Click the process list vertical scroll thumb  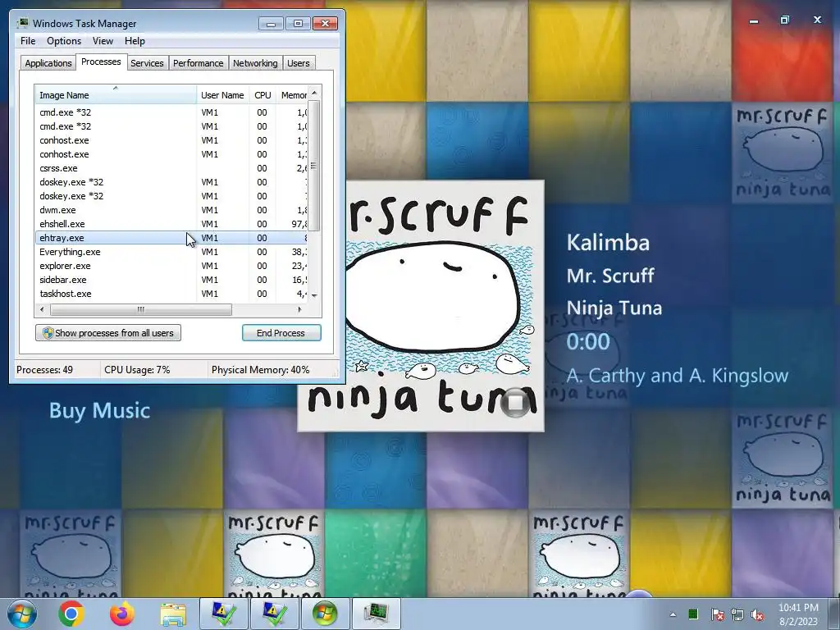coord(314,166)
